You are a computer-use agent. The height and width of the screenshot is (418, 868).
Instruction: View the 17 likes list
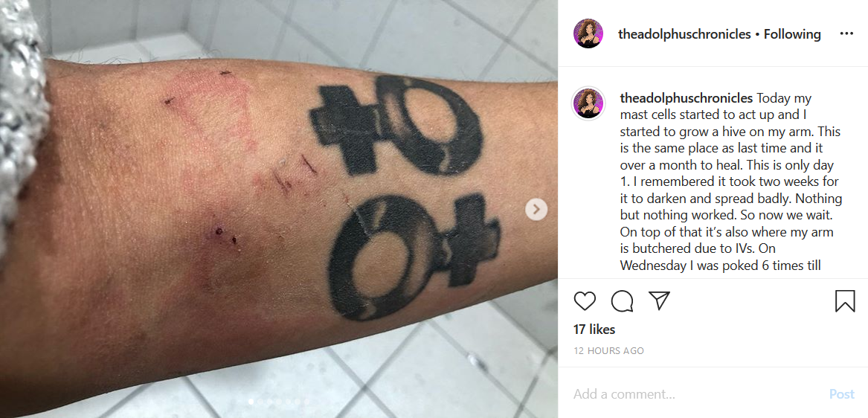coord(594,329)
